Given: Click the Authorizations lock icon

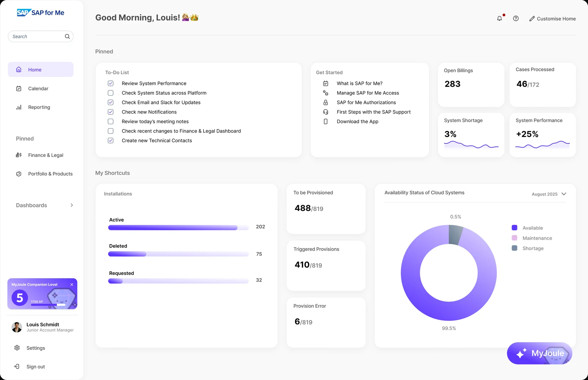Looking at the screenshot, I should coord(326,103).
